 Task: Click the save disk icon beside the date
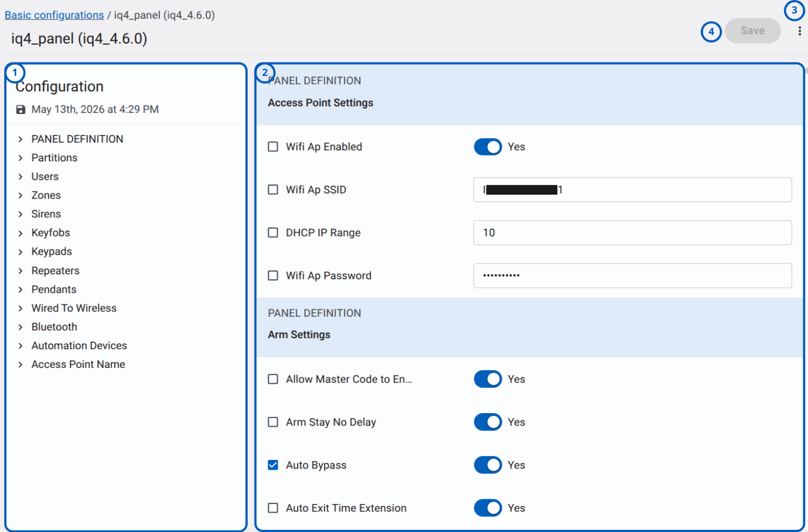20,109
